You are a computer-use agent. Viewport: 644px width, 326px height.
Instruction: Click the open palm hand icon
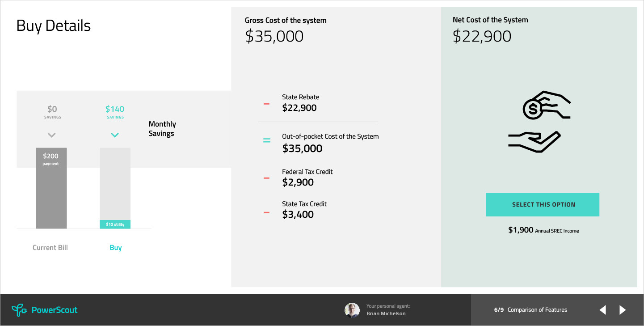pos(535,142)
